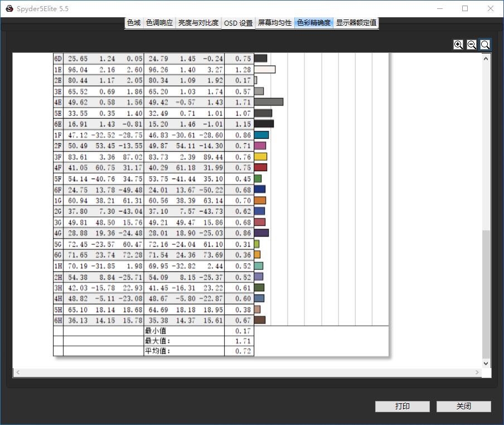Switch to the 色调响应 tab
The height and width of the screenshot is (425, 504).
click(159, 23)
